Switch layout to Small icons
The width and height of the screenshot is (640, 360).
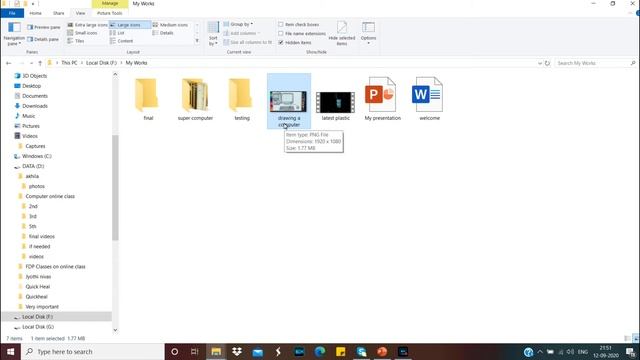[x=82, y=33]
